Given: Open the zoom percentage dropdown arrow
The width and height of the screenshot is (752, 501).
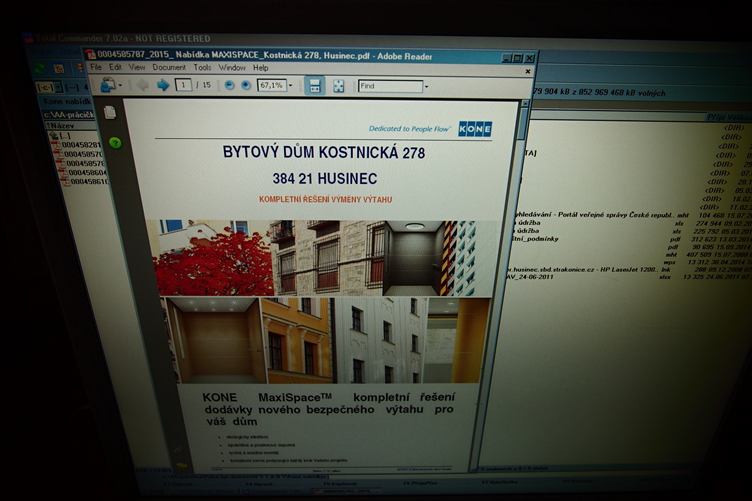Looking at the screenshot, I should [290, 86].
